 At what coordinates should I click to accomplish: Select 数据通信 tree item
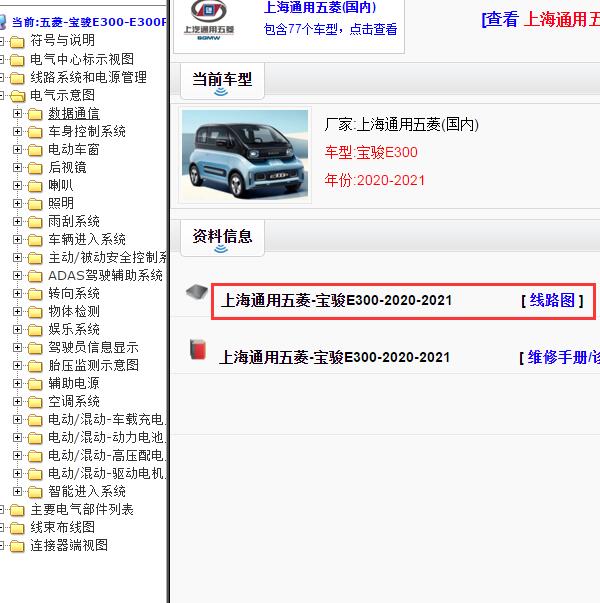coord(74,113)
